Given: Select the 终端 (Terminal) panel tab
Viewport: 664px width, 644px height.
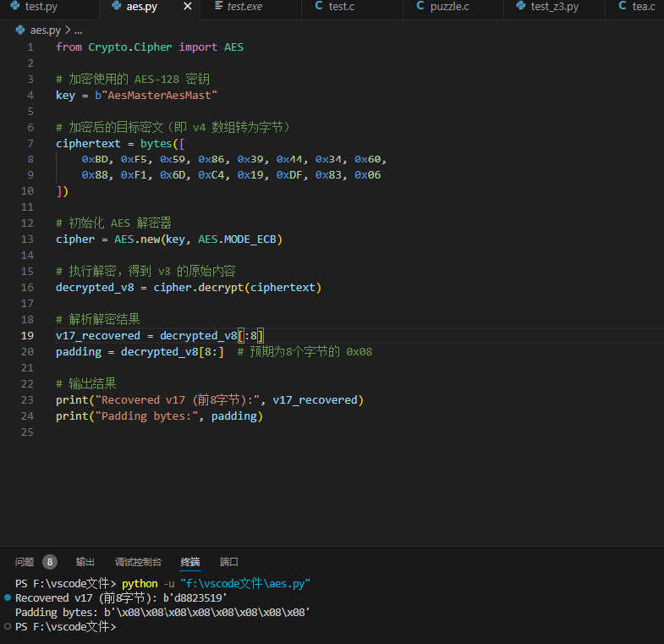Looking at the screenshot, I should [x=190, y=562].
